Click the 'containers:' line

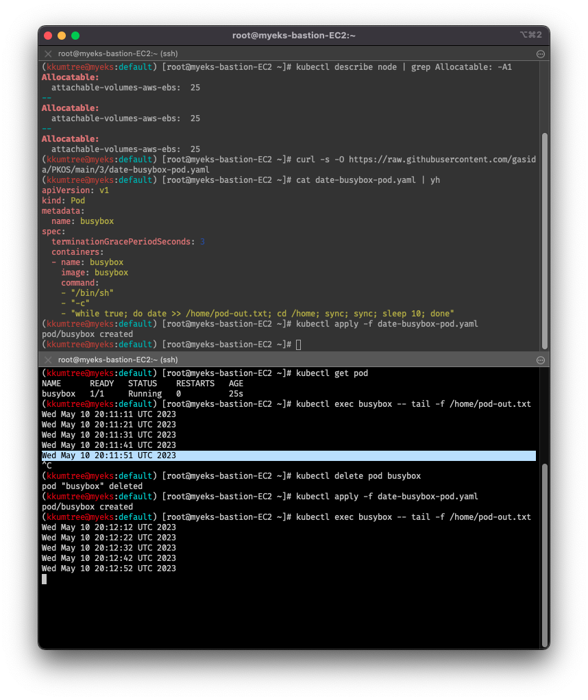pyautogui.click(x=77, y=252)
